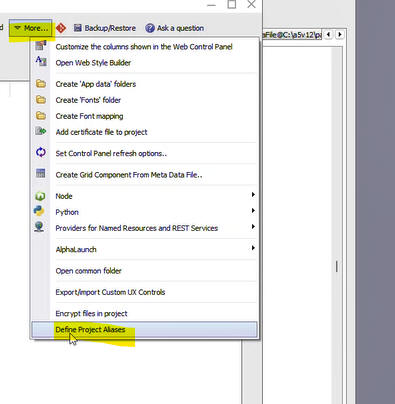
Task: Click the Customize columns menu icon
Action: (41, 45)
